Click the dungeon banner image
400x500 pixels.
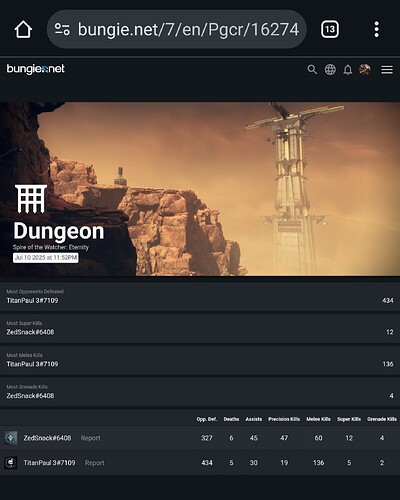tap(200, 189)
